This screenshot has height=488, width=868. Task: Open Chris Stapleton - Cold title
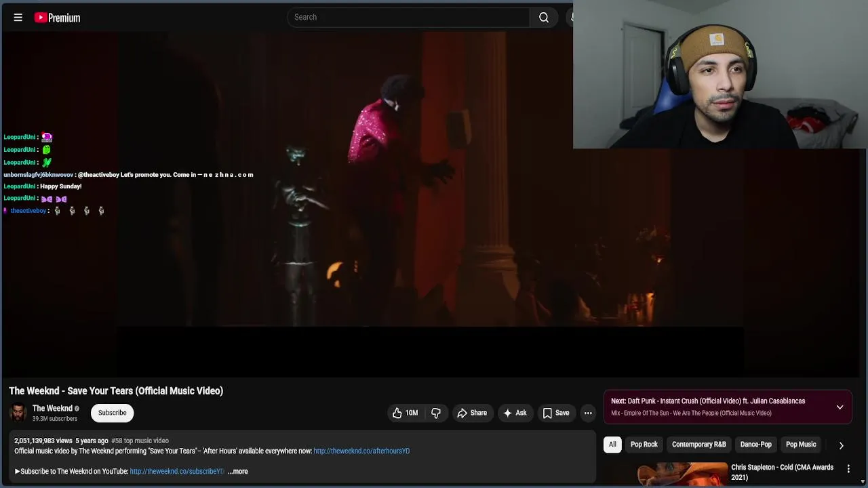pyautogui.click(x=782, y=472)
